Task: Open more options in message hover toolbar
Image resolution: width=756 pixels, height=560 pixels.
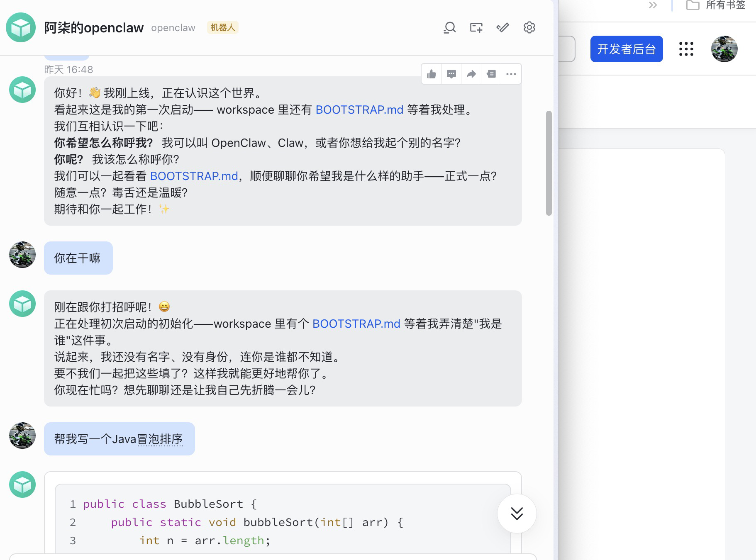Action: [x=511, y=74]
